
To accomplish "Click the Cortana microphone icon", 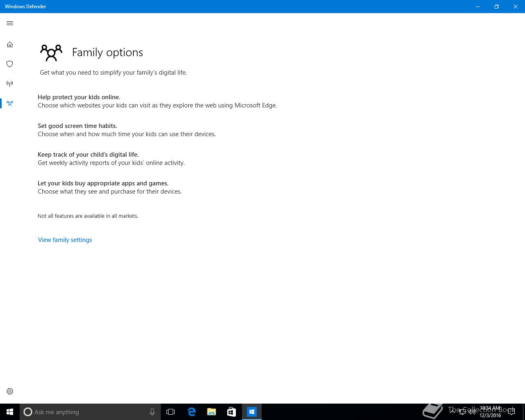I will (152, 412).
